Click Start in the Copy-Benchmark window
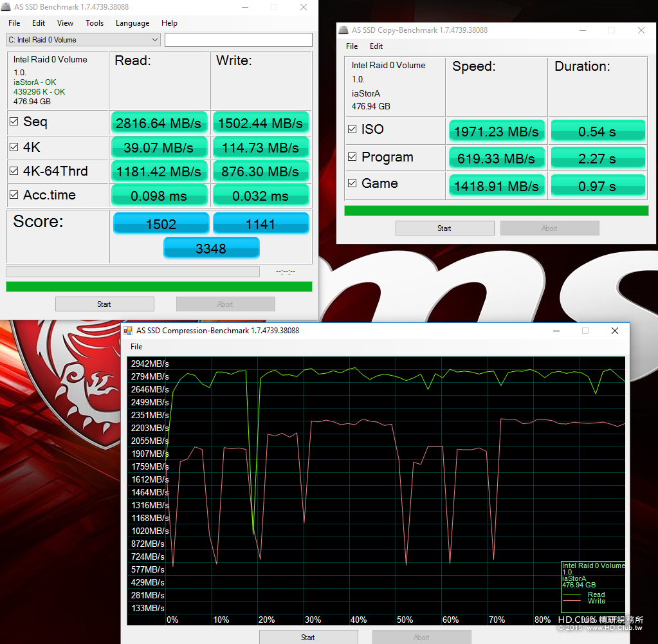Image resolution: width=658 pixels, height=644 pixels. pos(445,228)
